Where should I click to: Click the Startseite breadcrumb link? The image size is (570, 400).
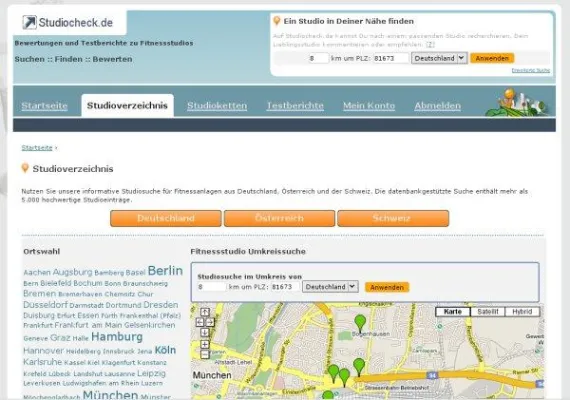pos(37,148)
